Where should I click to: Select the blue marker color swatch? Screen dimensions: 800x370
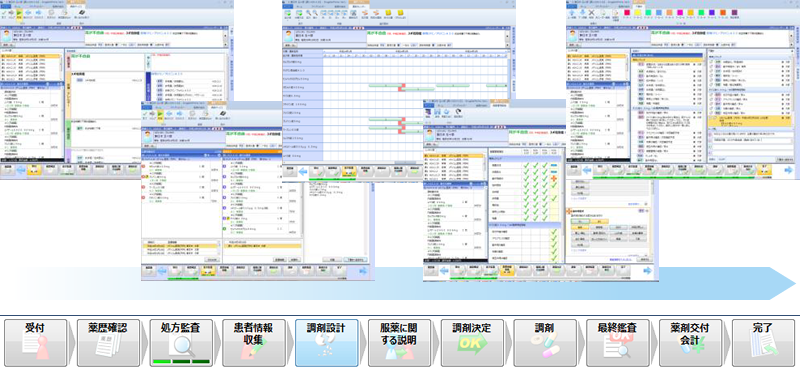coord(659,12)
